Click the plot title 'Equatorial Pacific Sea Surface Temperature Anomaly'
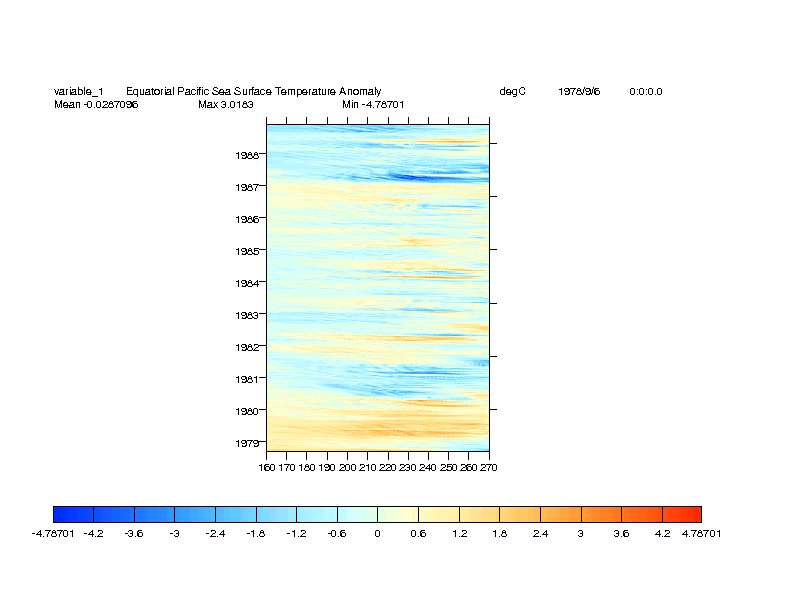 (253, 92)
